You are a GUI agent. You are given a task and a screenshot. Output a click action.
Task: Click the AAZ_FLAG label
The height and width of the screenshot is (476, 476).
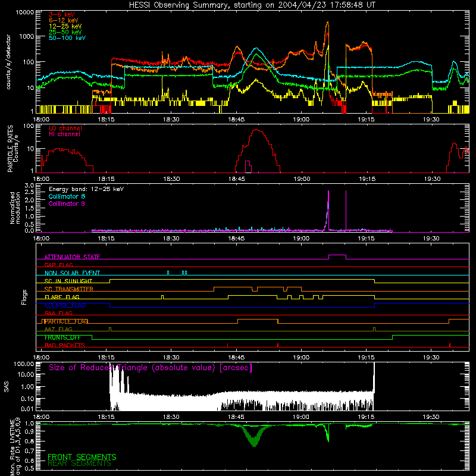coord(58,329)
